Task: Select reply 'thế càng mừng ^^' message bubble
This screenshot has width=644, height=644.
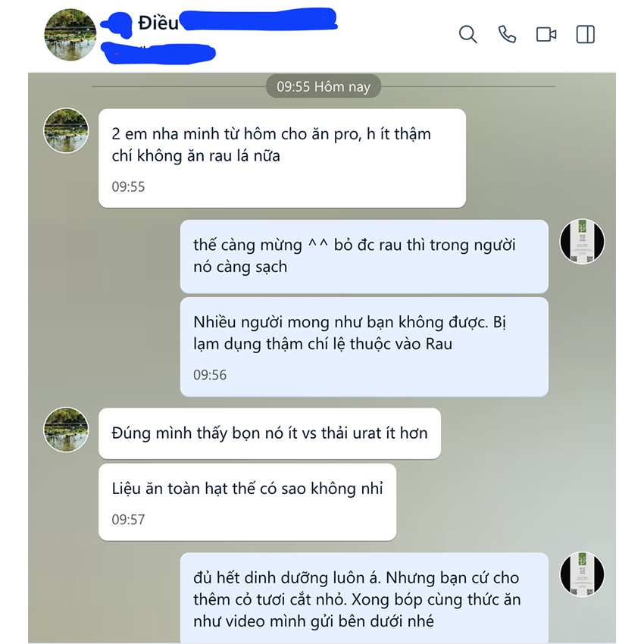Action: tap(364, 256)
